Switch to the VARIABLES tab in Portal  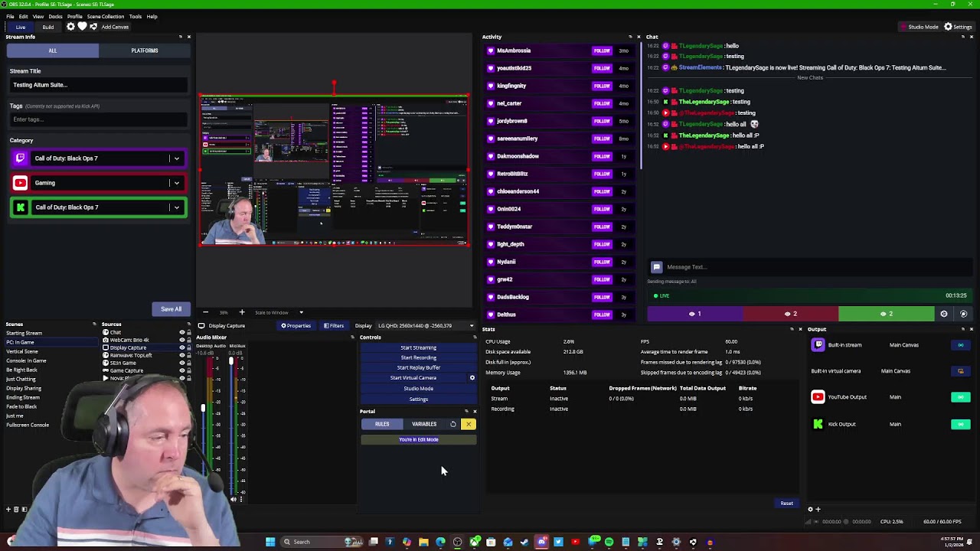pos(424,424)
